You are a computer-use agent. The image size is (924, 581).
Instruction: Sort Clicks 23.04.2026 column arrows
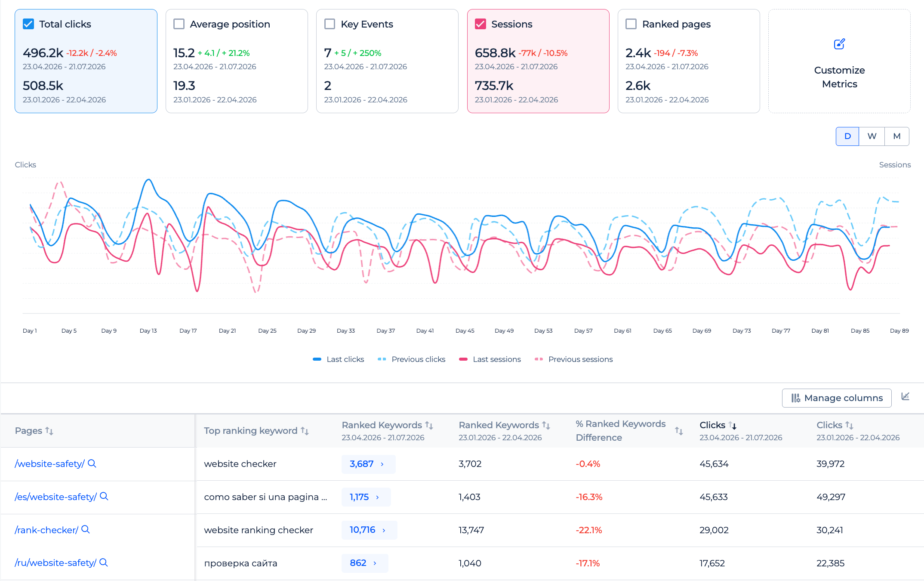[733, 426]
